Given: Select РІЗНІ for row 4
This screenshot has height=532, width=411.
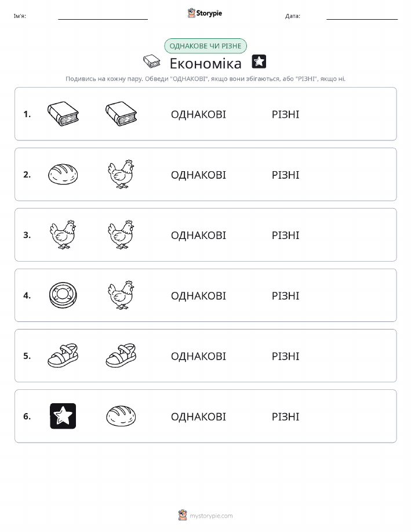Looking at the screenshot, I should coord(286,295).
